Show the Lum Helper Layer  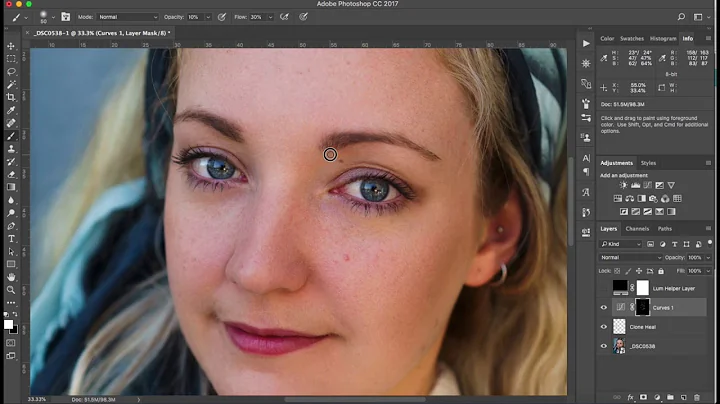pos(604,288)
